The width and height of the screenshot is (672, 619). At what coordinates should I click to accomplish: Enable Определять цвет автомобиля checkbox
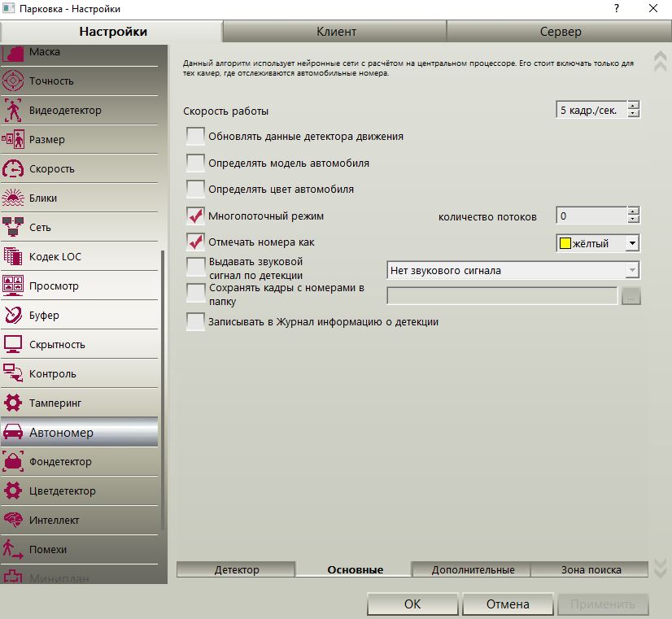point(195,189)
